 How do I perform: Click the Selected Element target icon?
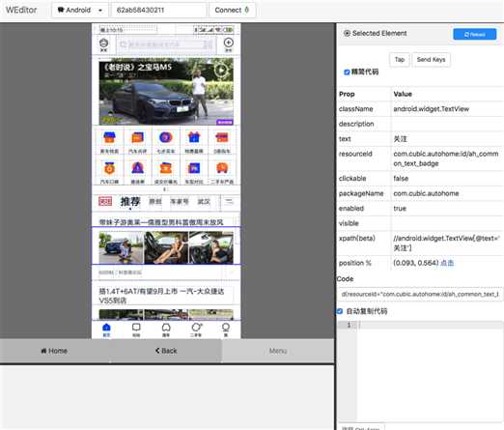[x=347, y=33]
